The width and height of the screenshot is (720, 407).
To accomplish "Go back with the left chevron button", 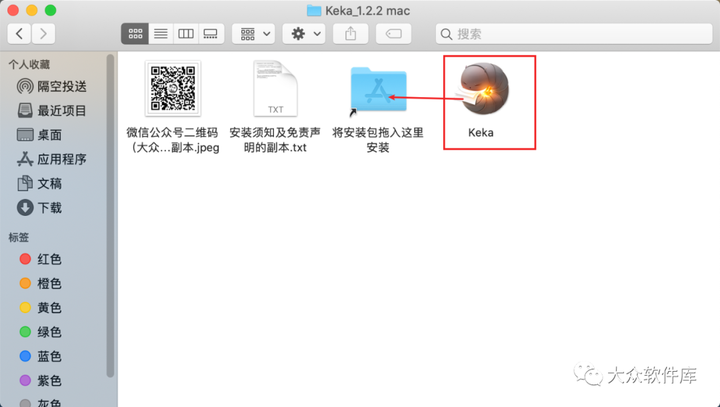I will pos(19,34).
